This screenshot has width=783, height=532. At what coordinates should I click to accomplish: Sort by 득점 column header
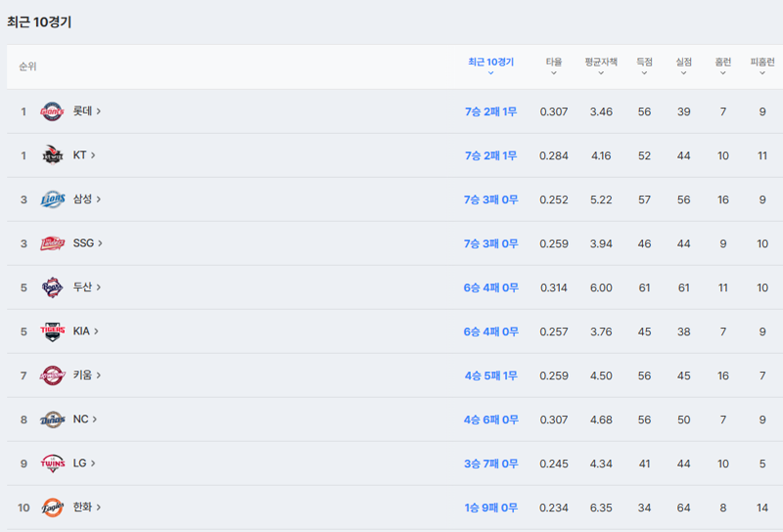point(644,66)
